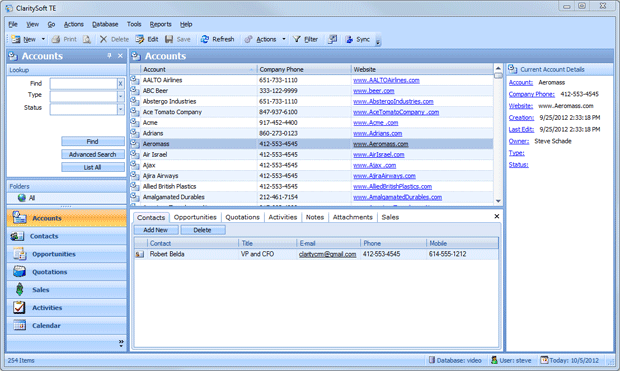Open the Go menu

(51, 24)
